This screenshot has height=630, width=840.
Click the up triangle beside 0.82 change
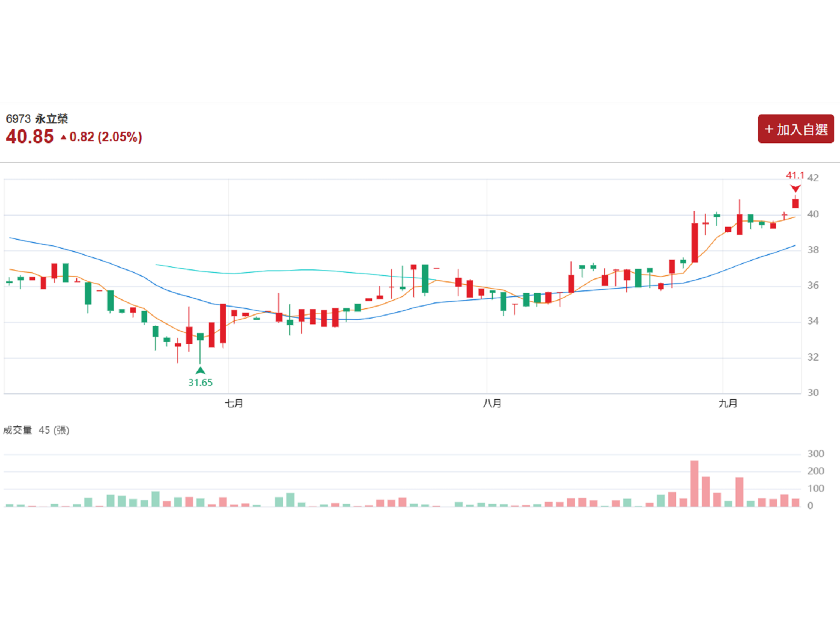point(64,138)
